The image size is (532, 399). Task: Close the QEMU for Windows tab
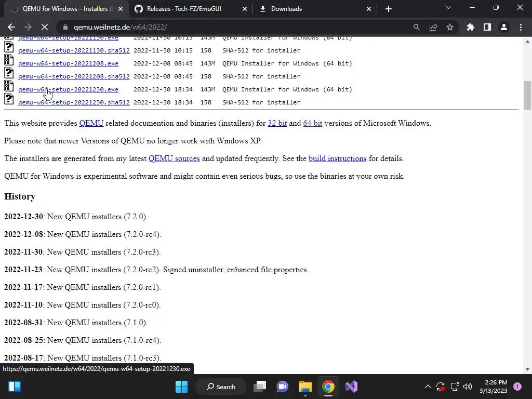tap(121, 9)
